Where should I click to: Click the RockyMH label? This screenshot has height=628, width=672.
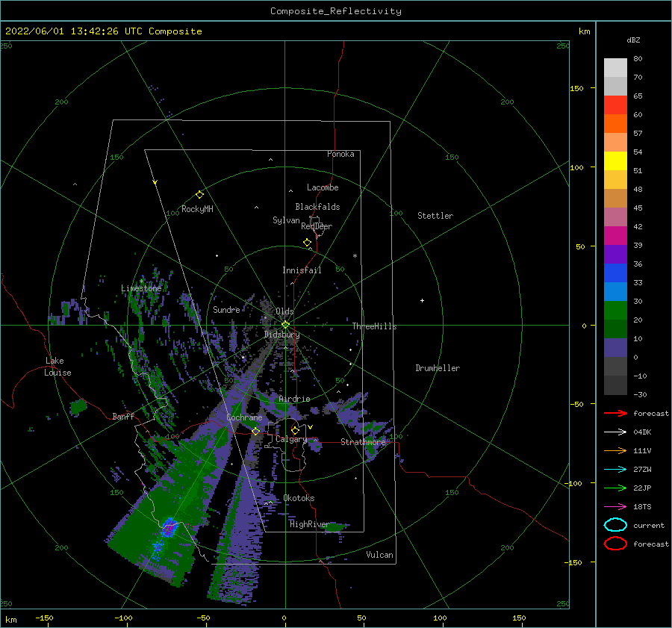pyautogui.click(x=197, y=209)
